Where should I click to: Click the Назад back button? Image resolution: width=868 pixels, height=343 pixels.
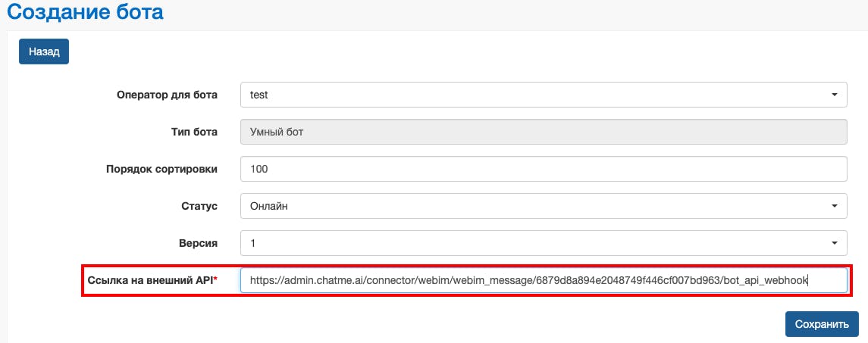[44, 51]
